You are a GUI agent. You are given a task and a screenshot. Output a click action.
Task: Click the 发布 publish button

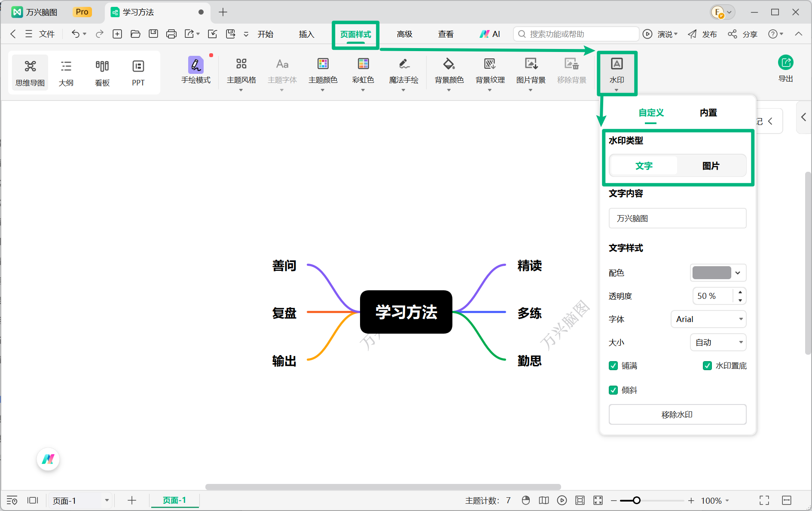(702, 34)
